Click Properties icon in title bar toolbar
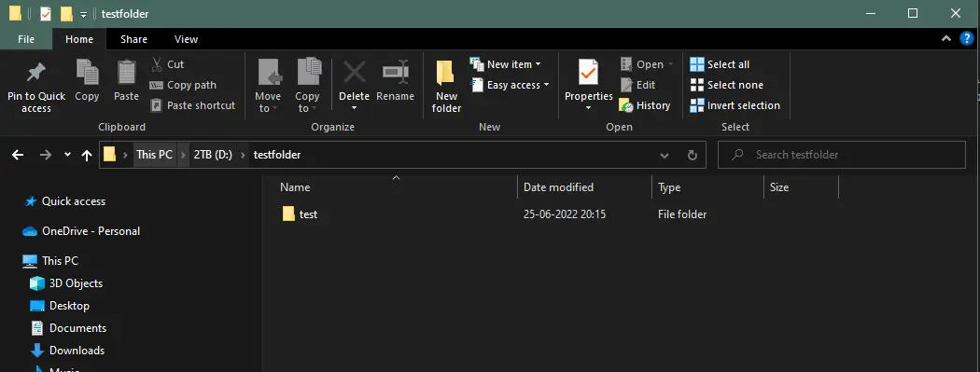 point(45,14)
